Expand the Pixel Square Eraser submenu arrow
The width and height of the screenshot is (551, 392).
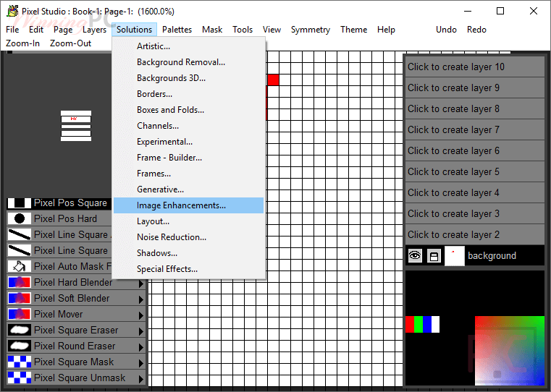(141, 331)
